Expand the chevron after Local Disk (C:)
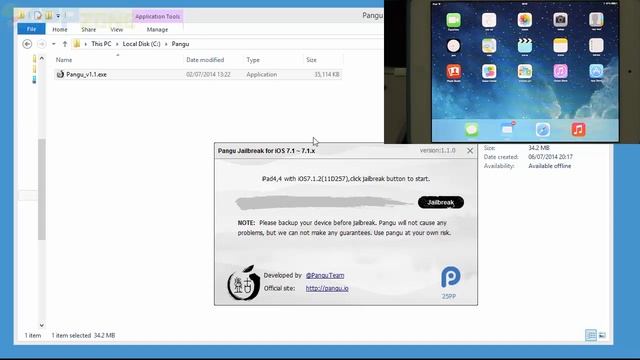 pos(166,44)
